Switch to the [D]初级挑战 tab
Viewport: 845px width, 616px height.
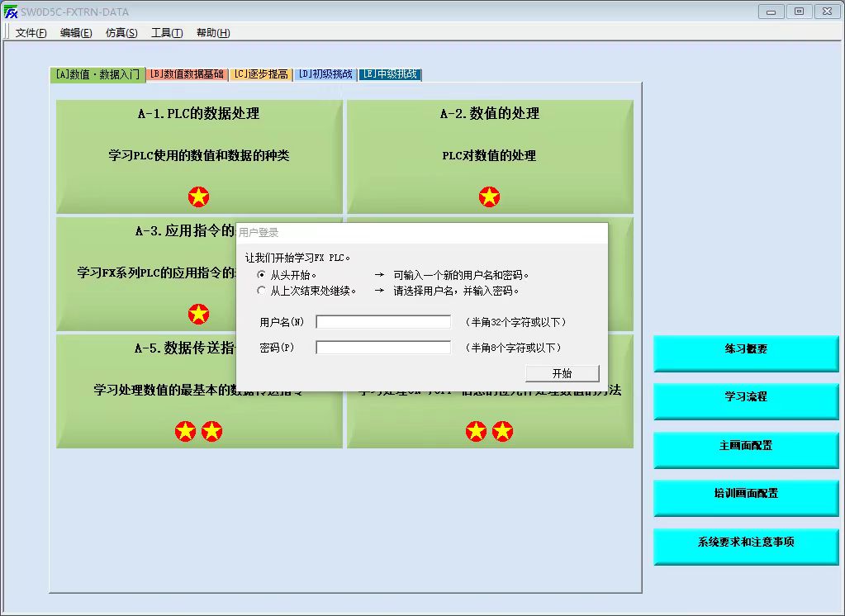(325, 74)
